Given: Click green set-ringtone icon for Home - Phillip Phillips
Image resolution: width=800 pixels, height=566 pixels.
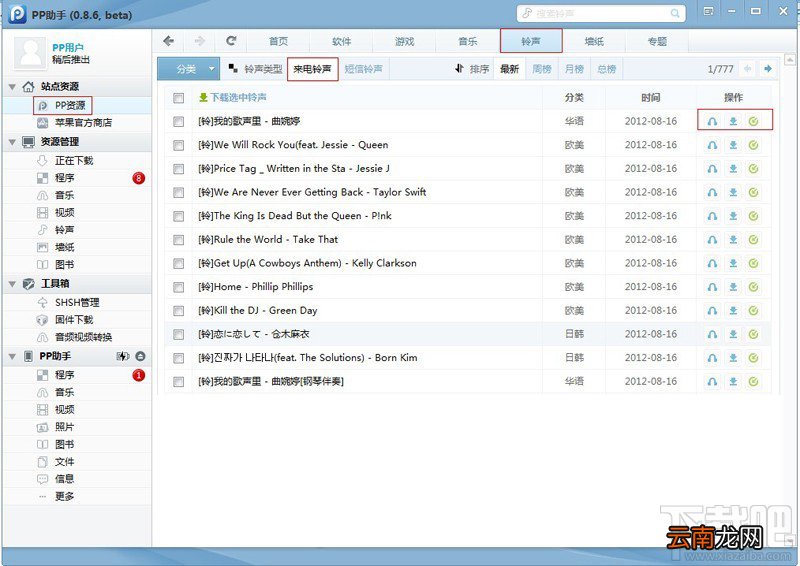Looking at the screenshot, I should click(754, 287).
